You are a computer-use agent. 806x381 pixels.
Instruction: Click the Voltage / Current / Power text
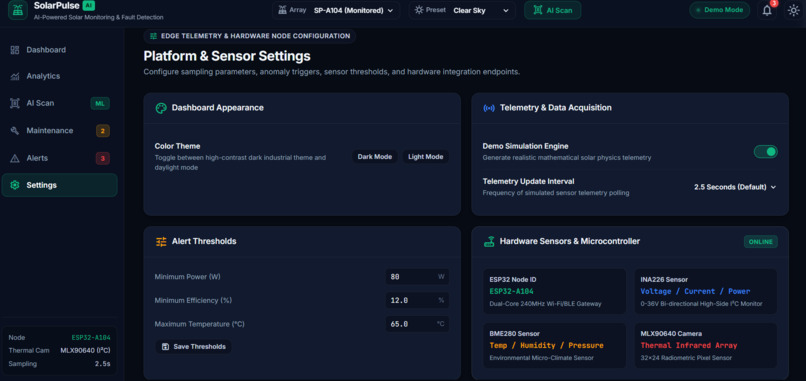pyautogui.click(x=695, y=291)
